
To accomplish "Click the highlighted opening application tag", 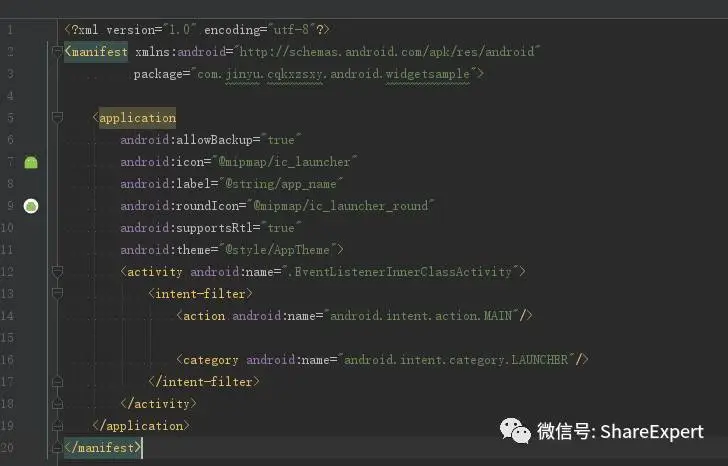I will coord(137,118).
